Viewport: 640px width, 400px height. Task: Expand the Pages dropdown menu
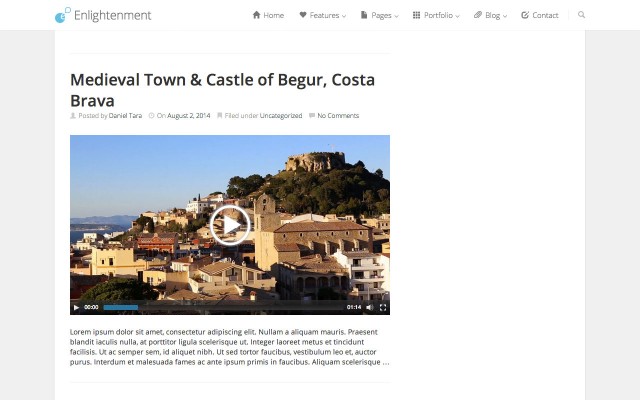click(378, 15)
